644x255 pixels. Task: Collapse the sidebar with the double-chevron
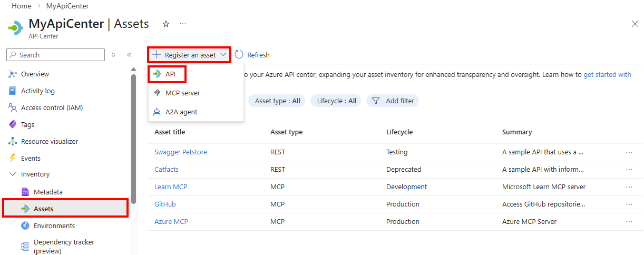click(129, 55)
